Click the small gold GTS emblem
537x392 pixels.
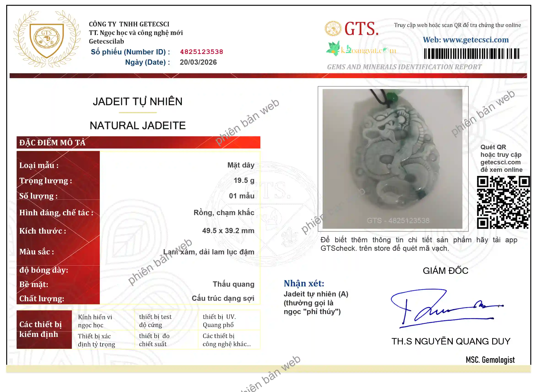[x=333, y=29]
